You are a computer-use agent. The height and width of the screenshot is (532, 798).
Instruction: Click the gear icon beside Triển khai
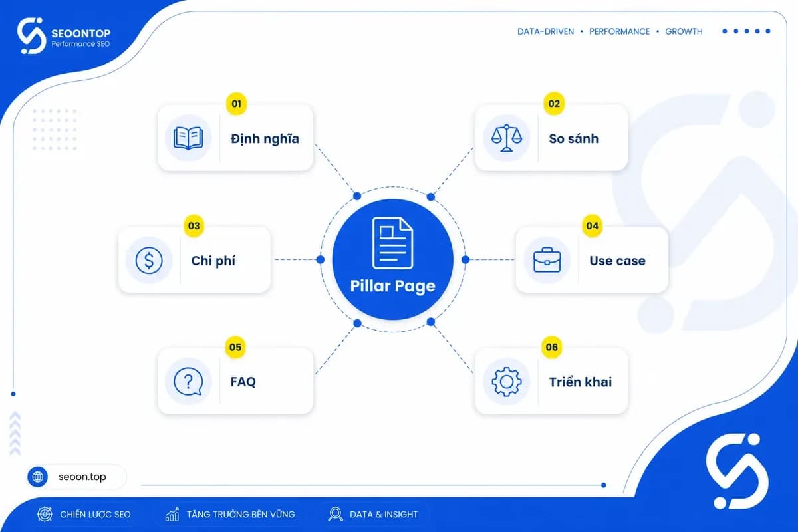506,382
